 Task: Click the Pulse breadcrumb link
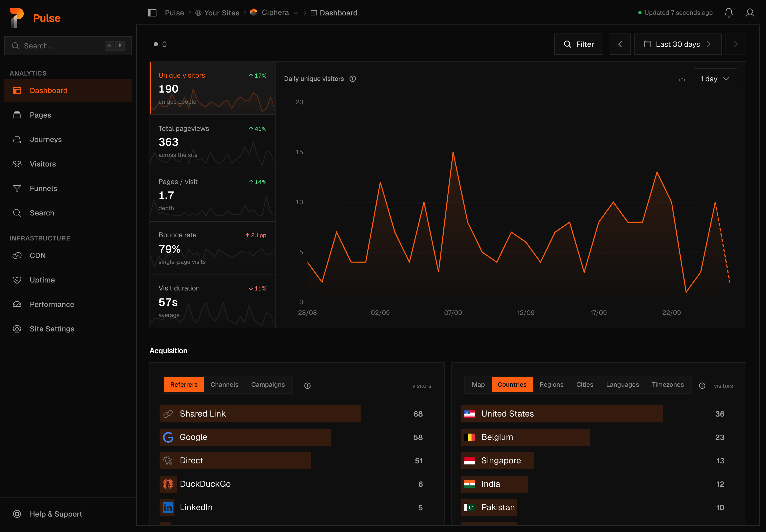point(174,13)
